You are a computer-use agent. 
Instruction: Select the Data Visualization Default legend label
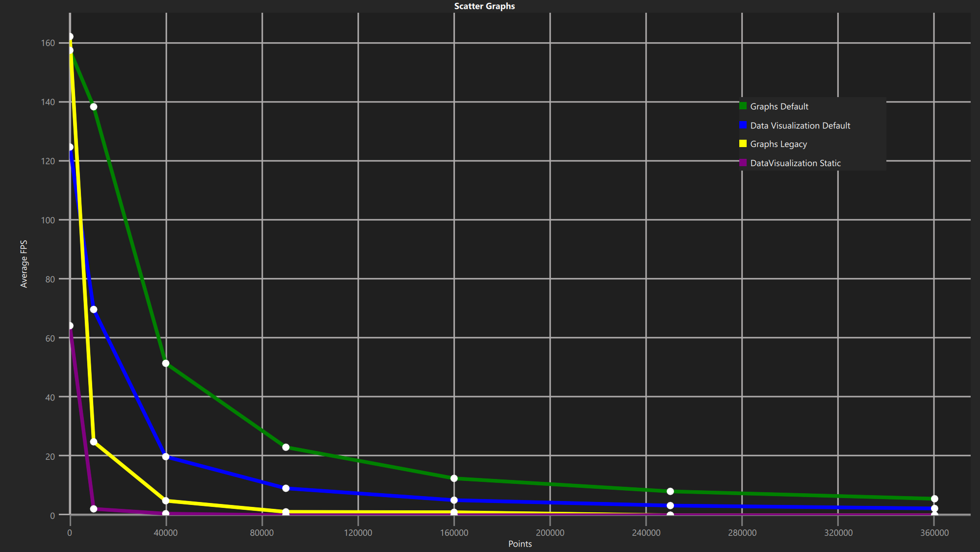800,125
